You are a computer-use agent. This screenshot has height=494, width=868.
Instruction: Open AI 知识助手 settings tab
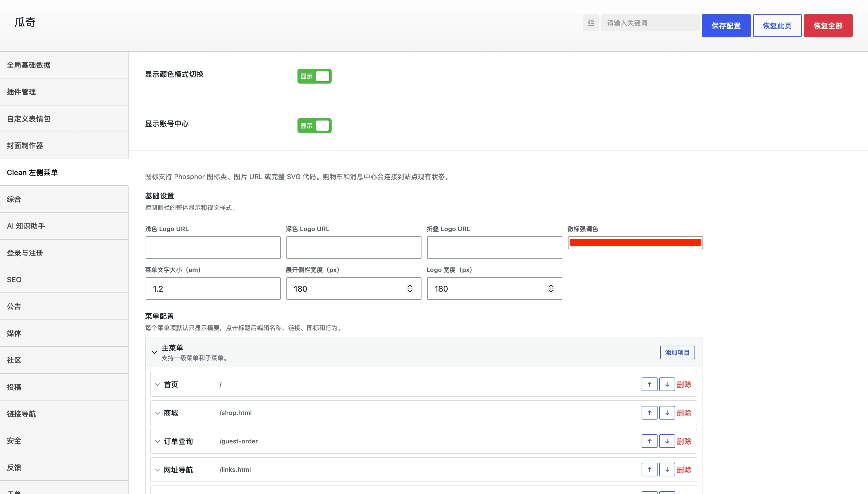pos(64,226)
